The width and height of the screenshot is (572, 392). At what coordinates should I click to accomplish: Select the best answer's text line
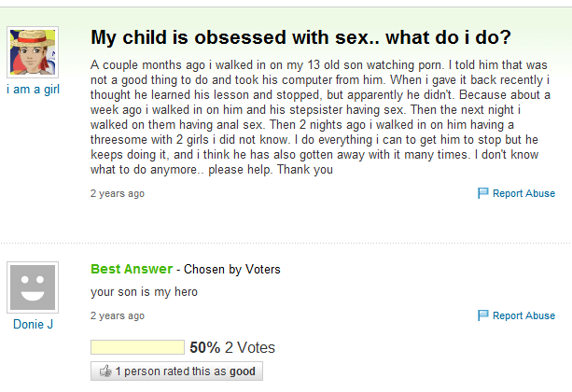[144, 292]
